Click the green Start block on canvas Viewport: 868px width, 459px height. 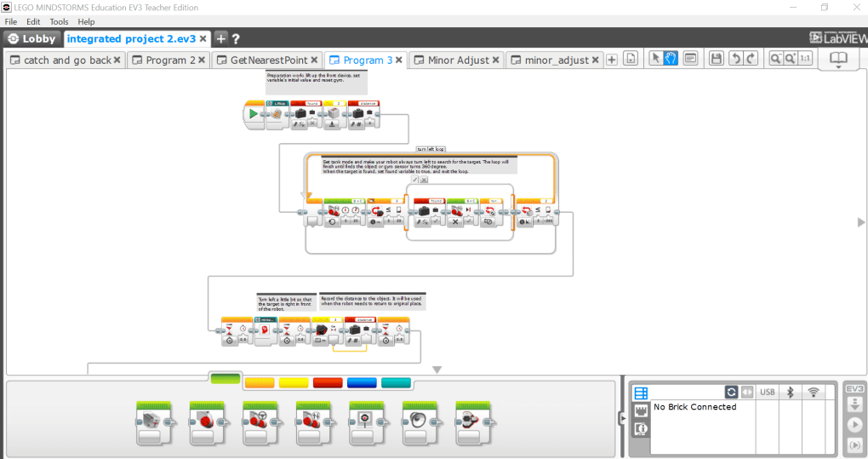[x=253, y=114]
